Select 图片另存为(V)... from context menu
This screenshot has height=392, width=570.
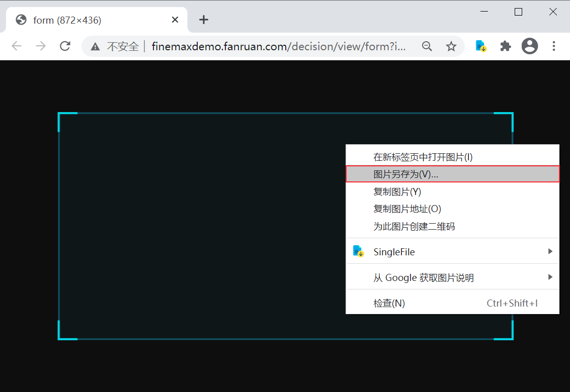click(452, 174)
